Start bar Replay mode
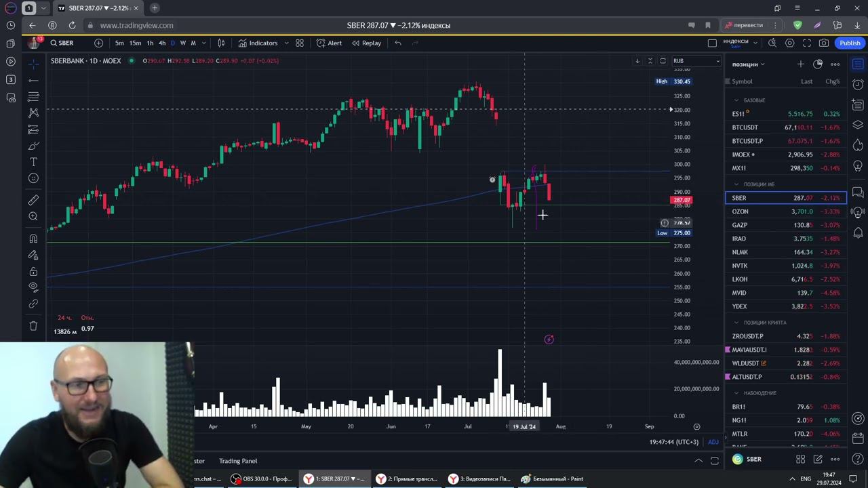Image resolution: width=868 pixels, height=488 pixels. pyautogui.click(x=366, y=43)
